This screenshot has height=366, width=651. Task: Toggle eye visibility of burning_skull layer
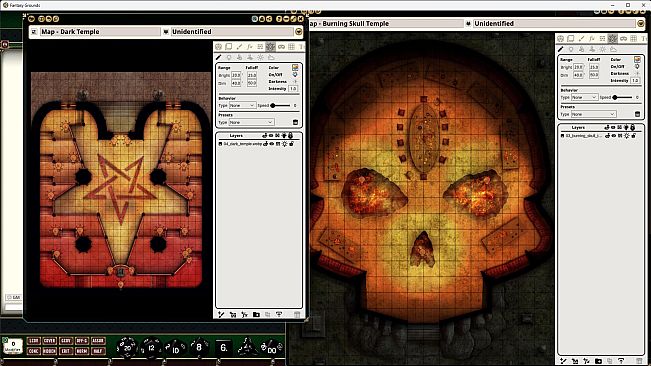pos(614,136)
